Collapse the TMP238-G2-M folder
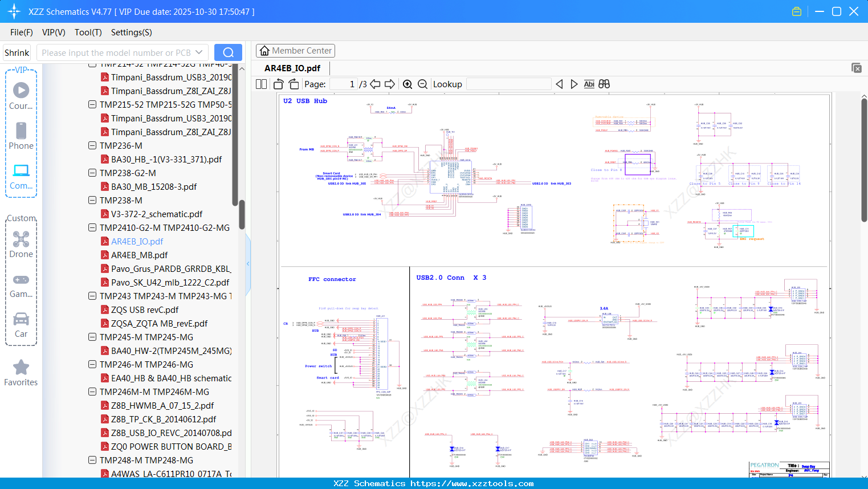The width and height of the screenshot is (868, 489). [x=92, y=173]
